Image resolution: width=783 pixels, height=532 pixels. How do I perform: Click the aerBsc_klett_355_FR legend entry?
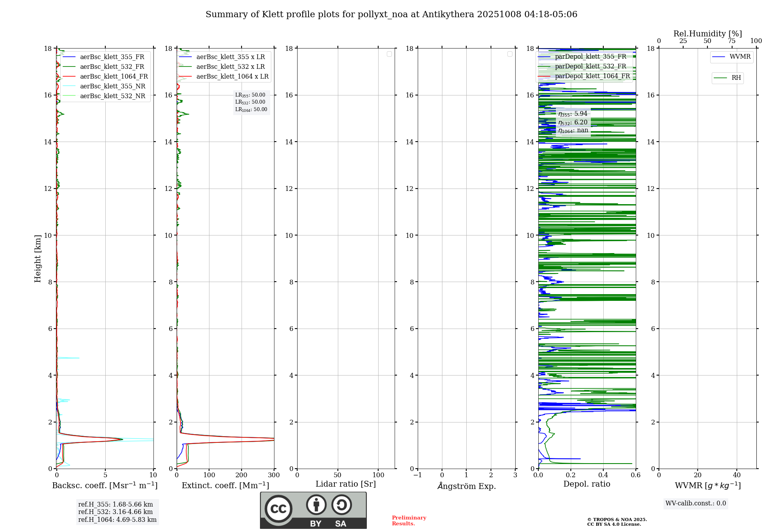(x=112, y=57)
